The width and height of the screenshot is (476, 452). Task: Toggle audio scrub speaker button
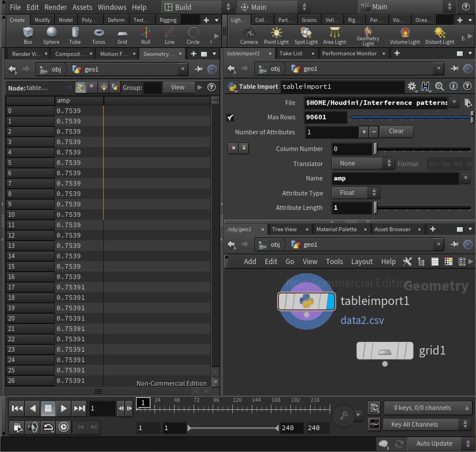(33, 427)
